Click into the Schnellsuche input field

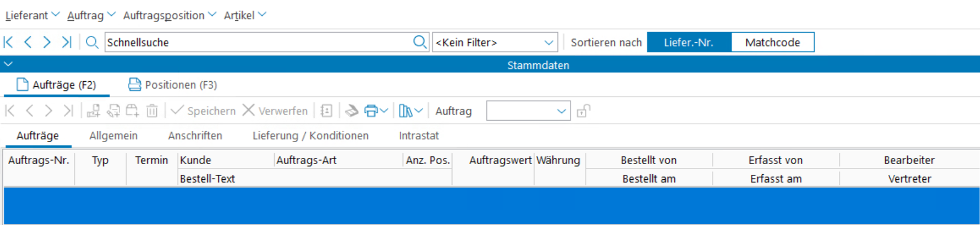point(259,42)
